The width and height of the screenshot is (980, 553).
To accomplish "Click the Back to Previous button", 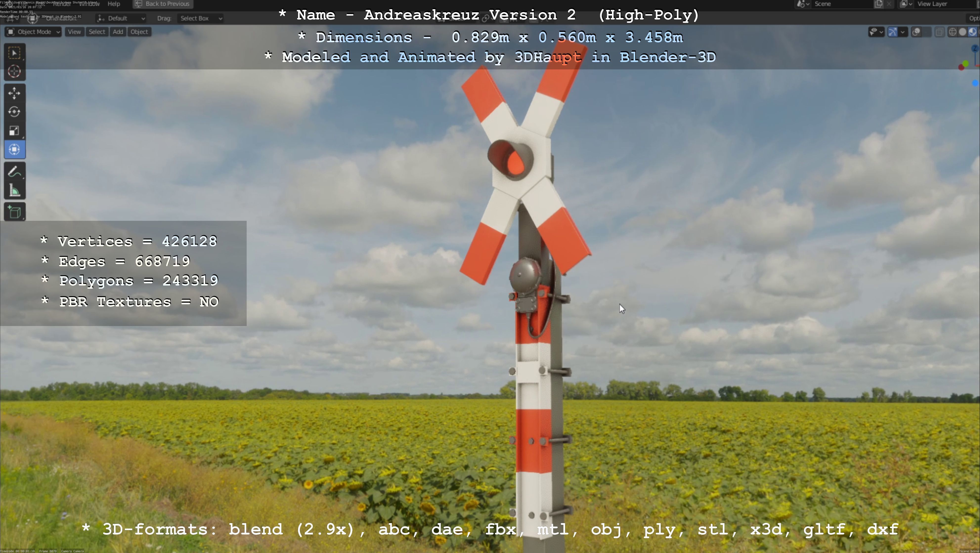I will pos(163,4).
